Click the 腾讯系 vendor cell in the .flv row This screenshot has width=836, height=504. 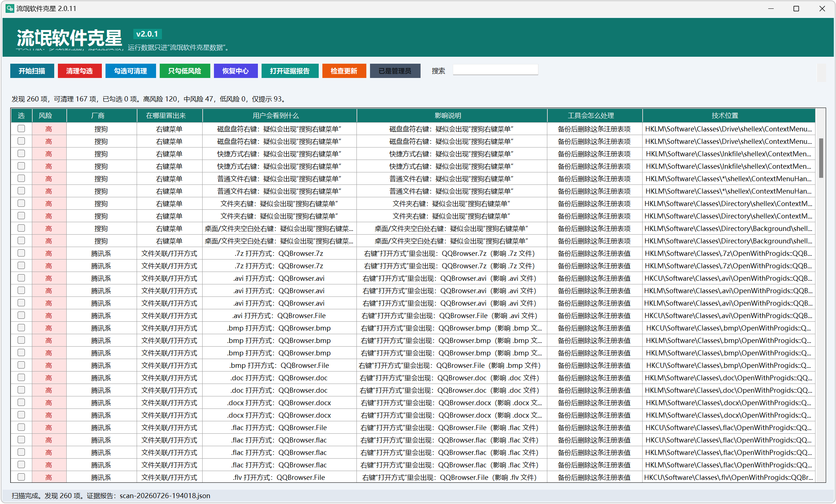[101, 477]
